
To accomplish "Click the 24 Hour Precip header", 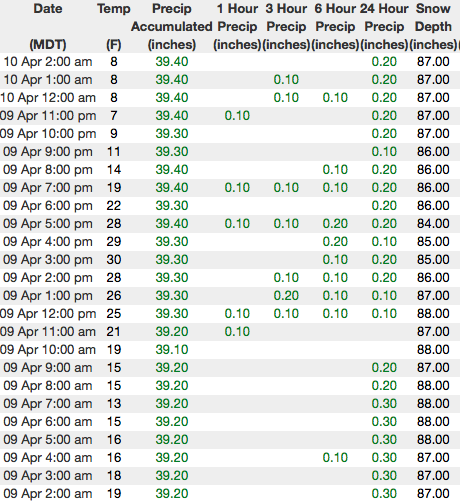I will coord(384,26).
